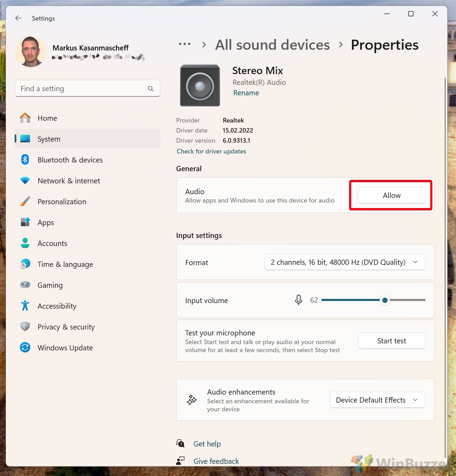456x476 pixels.
Task: Click the search magnifier icon
Action: [151, 89]
